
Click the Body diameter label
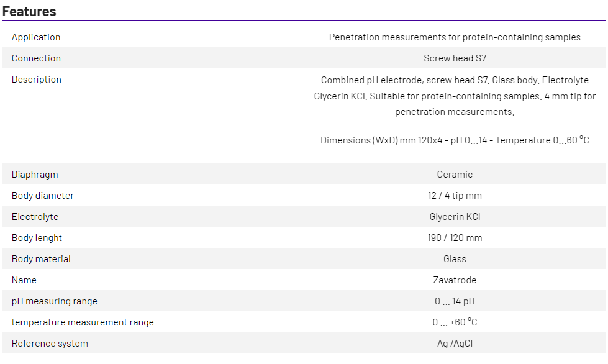click(x=43, y=196)
